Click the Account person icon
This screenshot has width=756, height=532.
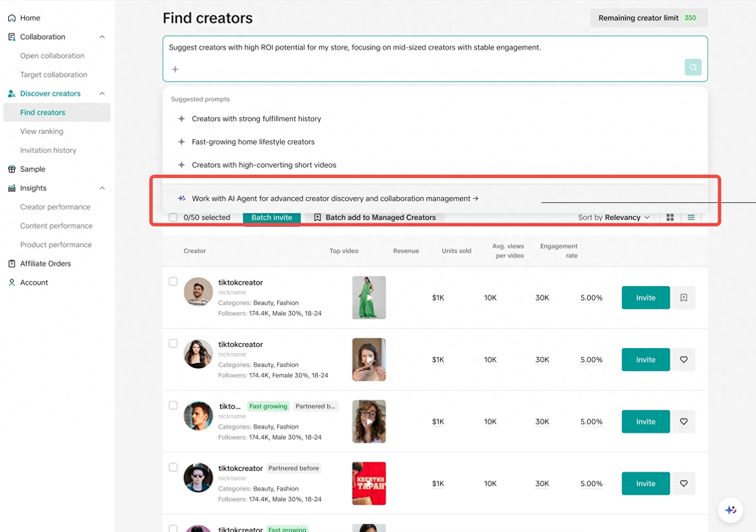click(12, 282)
